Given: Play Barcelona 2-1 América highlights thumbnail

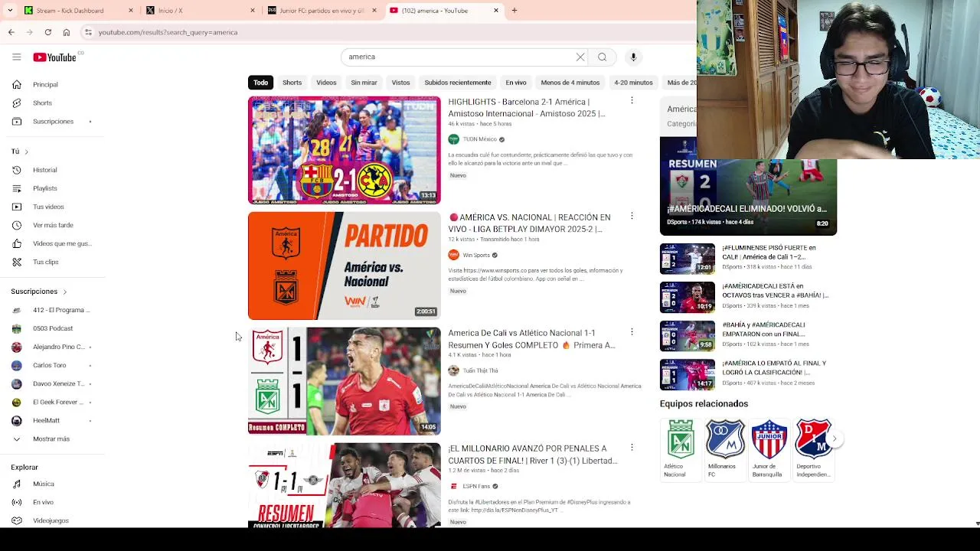Looking at the screenshot, I should tap(345, 150).
